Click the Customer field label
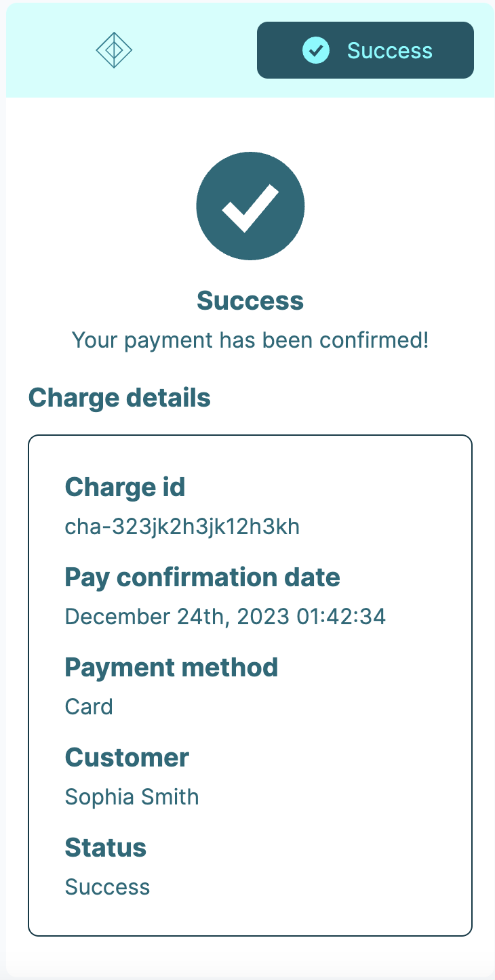This screenshot has width=495, height=980. click(127, 757)
